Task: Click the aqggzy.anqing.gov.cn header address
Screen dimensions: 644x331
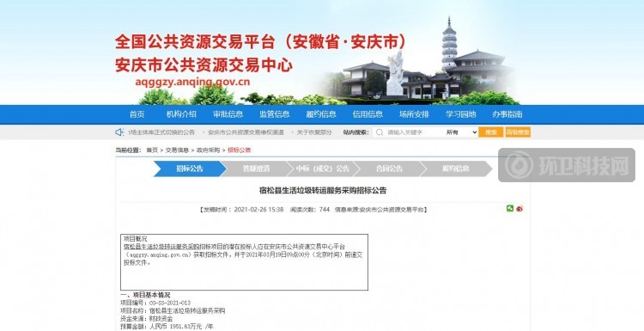Action: point(192,82)
